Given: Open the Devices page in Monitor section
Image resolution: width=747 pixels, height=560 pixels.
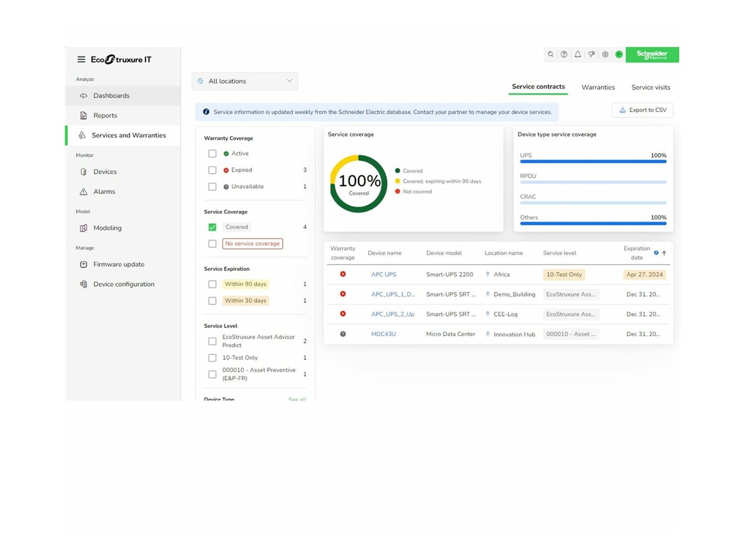Looking at the screenshot, I should click(105, 171).
